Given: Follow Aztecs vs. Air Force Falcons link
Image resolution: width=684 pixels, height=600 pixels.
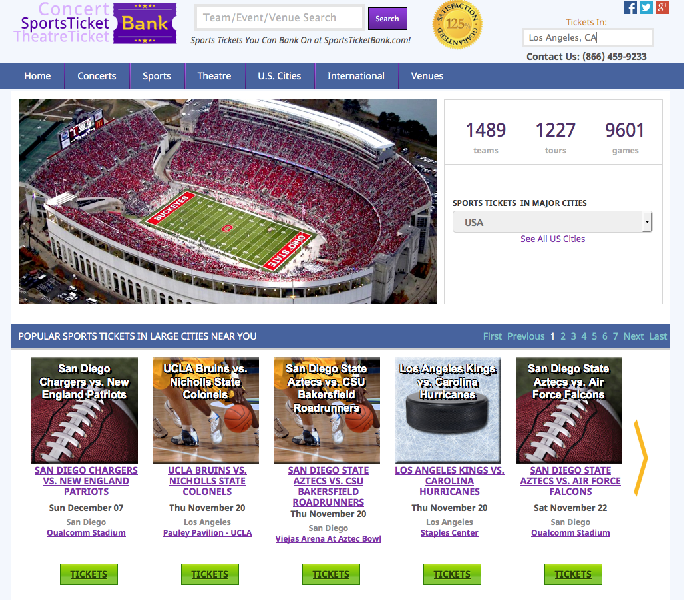Looking at the screenshot, I should (570, 481).
